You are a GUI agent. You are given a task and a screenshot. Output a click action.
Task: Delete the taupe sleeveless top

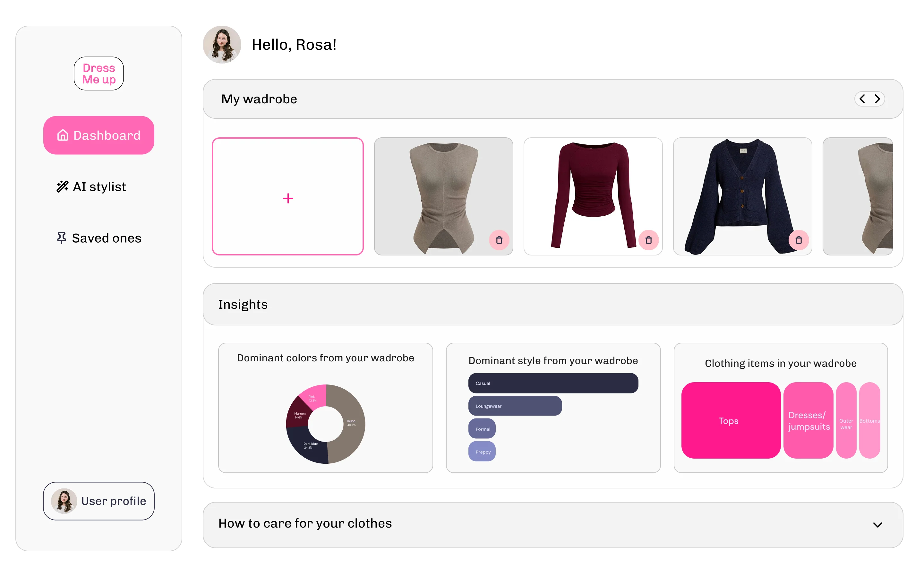(499, 240)
